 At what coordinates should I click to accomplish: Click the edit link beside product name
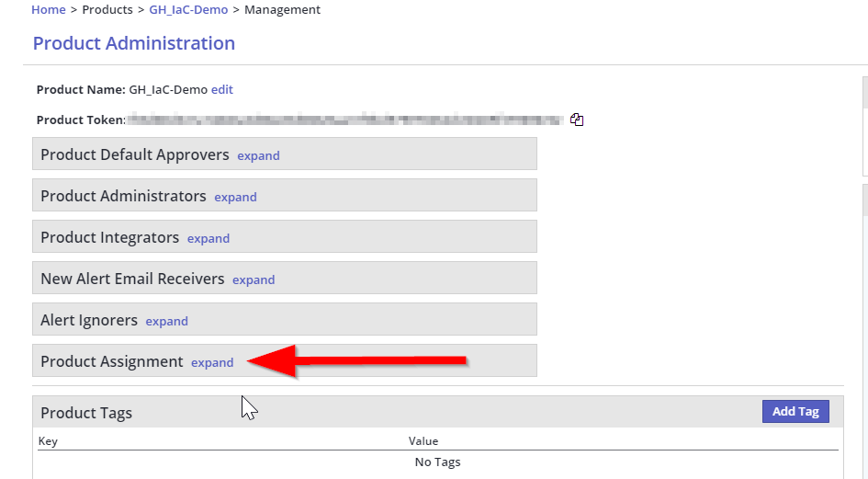pyautogui.click(x=222, y=90)
